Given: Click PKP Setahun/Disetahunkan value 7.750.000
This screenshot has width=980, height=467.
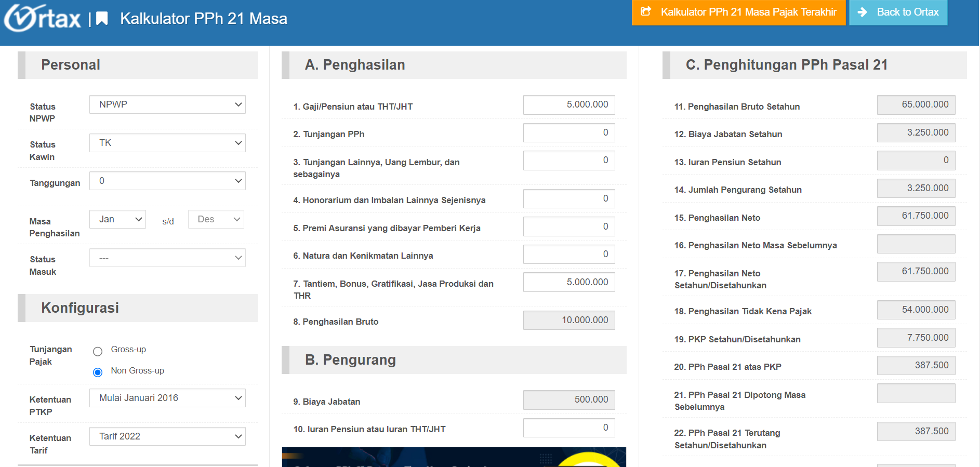Looking at the screenshot, I should (916, 338).
